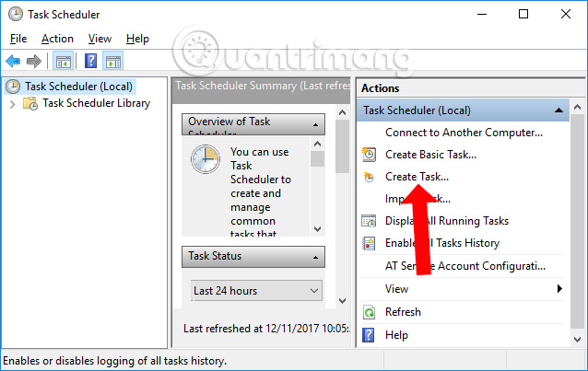
Task: Click View in the Actions pane
Action: click(x=396, y=288)
